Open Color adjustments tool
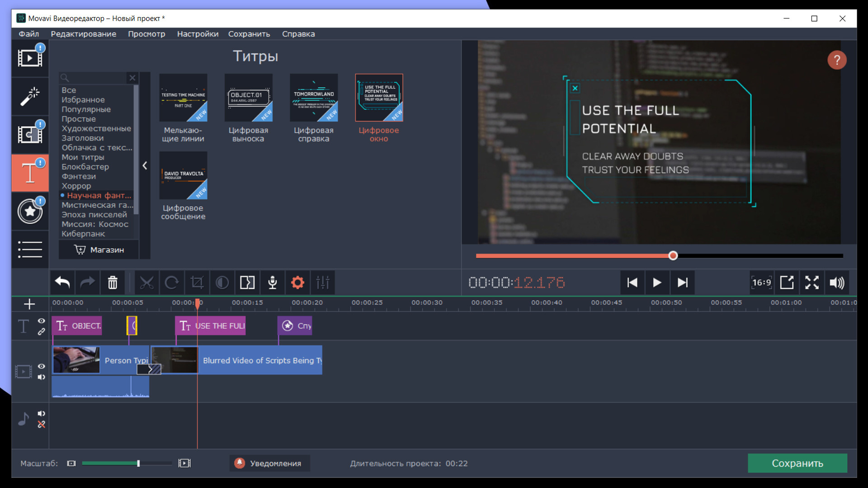The height and width of the screenshot is (488, 868). 222,283
